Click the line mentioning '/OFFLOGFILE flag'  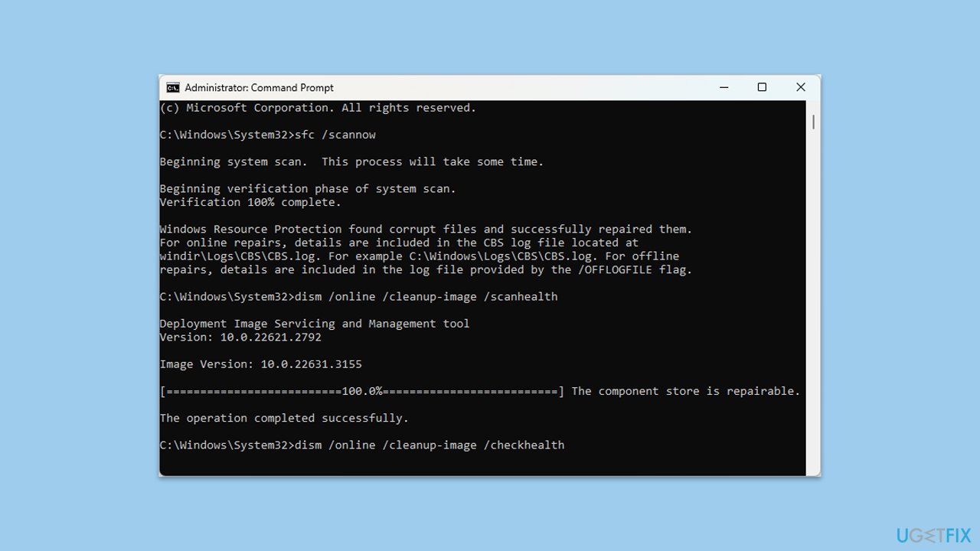[426, 269]
